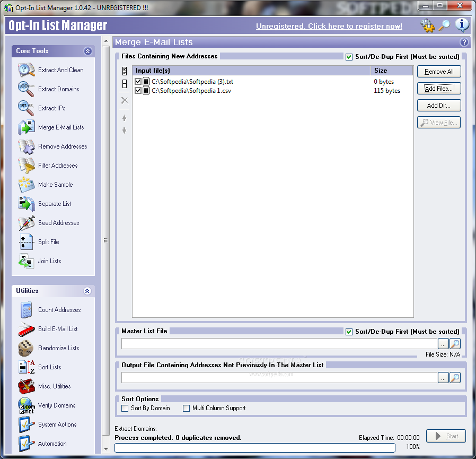This screenshot has height=459, width=476.
Task: Select the C:\Softpedia\Softpedia (3).txt row
Action: point(273,82)
